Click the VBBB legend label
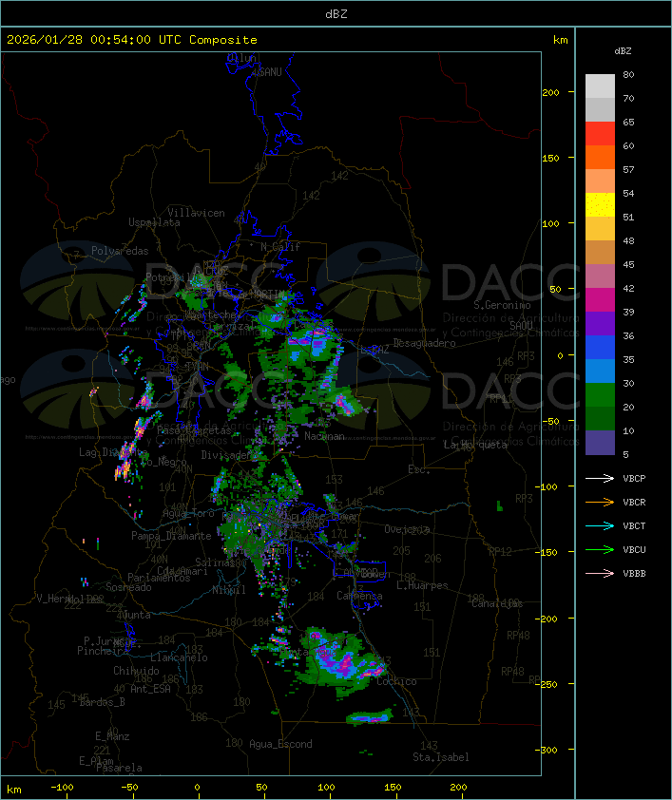672x800 pixels. [x=634, y=574]
